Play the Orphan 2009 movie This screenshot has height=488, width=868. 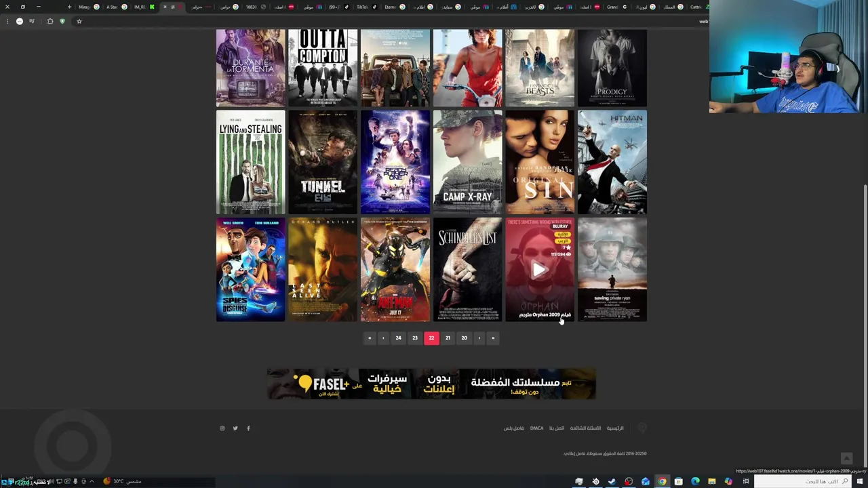point(540,270)
